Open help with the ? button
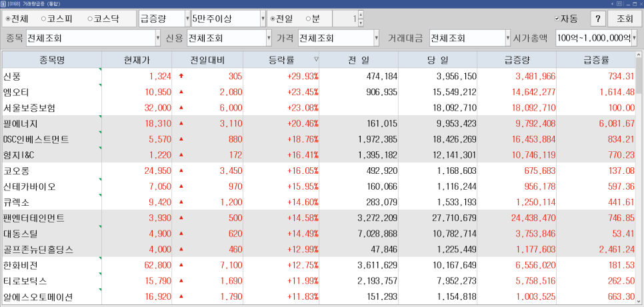Screen dimensions: 644x307 coord(598,19)
